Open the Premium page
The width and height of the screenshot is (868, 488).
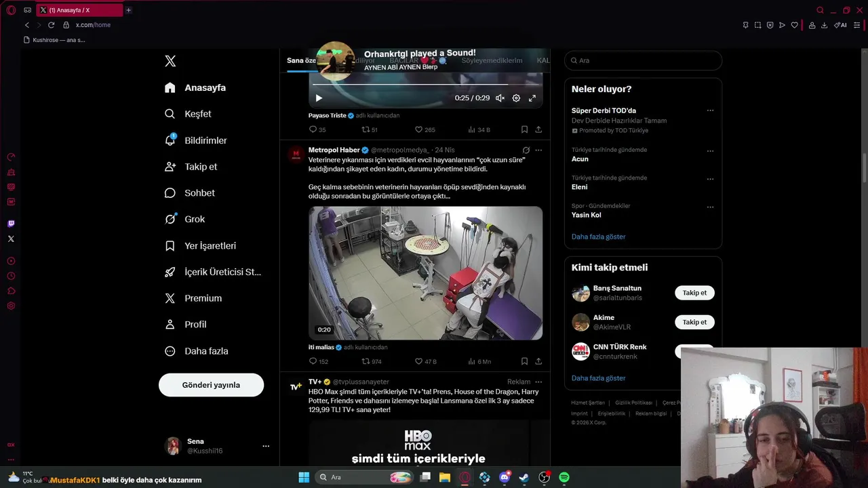pyautogui.click(x=193, y=298)
